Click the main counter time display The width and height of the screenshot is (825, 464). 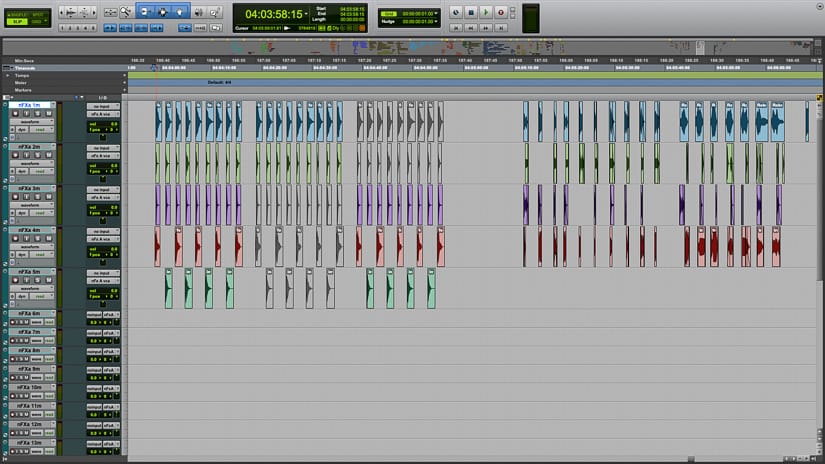point(274,15)
